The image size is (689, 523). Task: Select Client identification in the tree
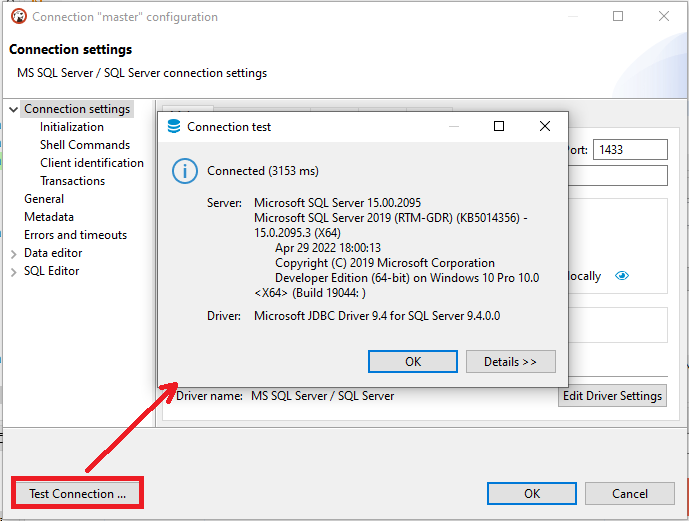[x=92, y=163]
